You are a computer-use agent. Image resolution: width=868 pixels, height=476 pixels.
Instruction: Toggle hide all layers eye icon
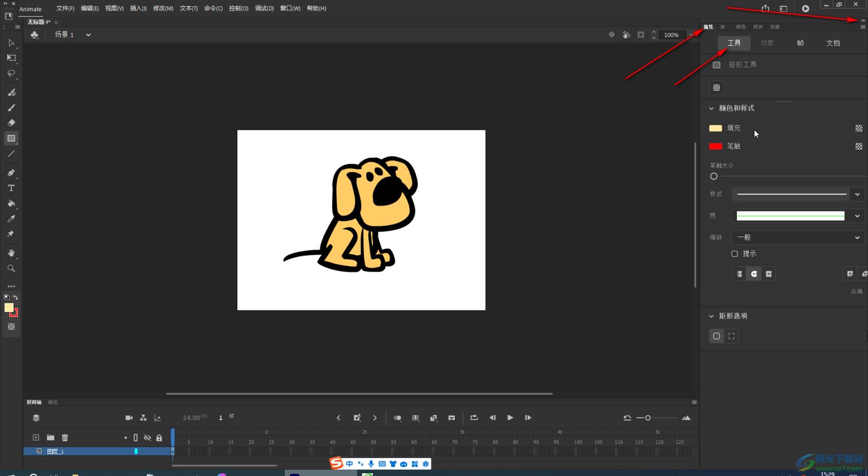click(147, 438)
